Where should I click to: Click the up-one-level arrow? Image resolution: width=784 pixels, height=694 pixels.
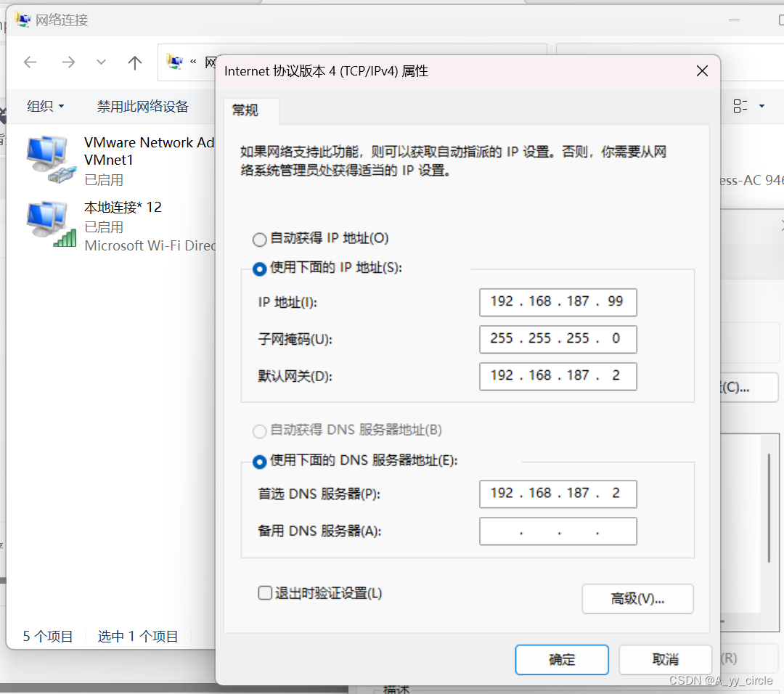tap(134, 62)
